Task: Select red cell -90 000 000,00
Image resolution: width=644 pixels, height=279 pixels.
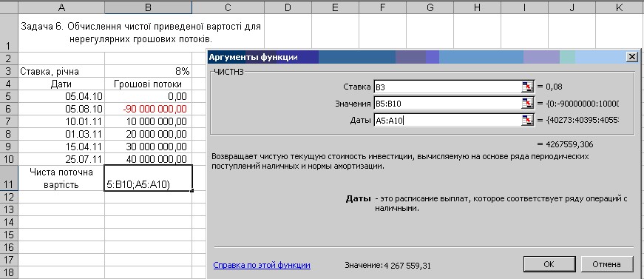Action: [x=149, y=109]
